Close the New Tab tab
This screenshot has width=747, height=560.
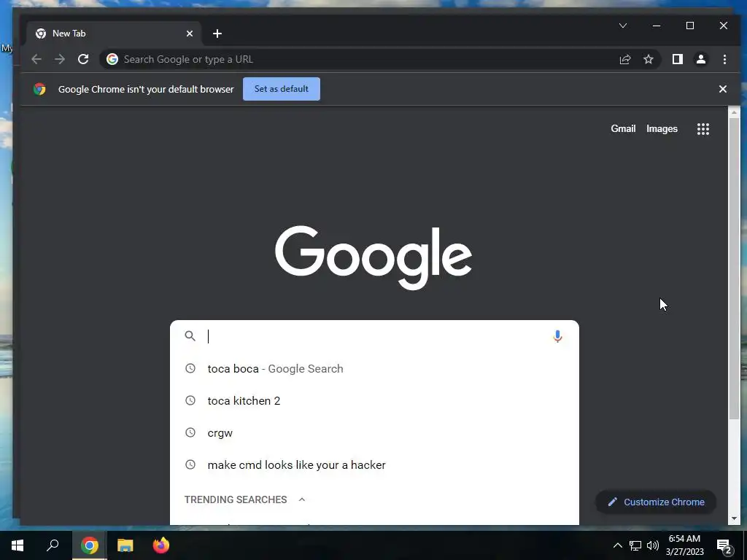[x=190, y=34]
